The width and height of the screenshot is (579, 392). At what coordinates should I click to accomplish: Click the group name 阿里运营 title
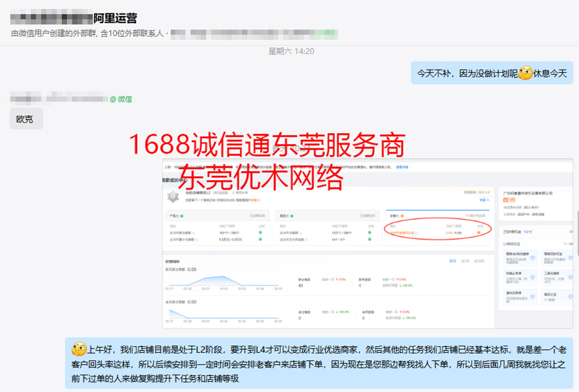[x=115, y=18]
